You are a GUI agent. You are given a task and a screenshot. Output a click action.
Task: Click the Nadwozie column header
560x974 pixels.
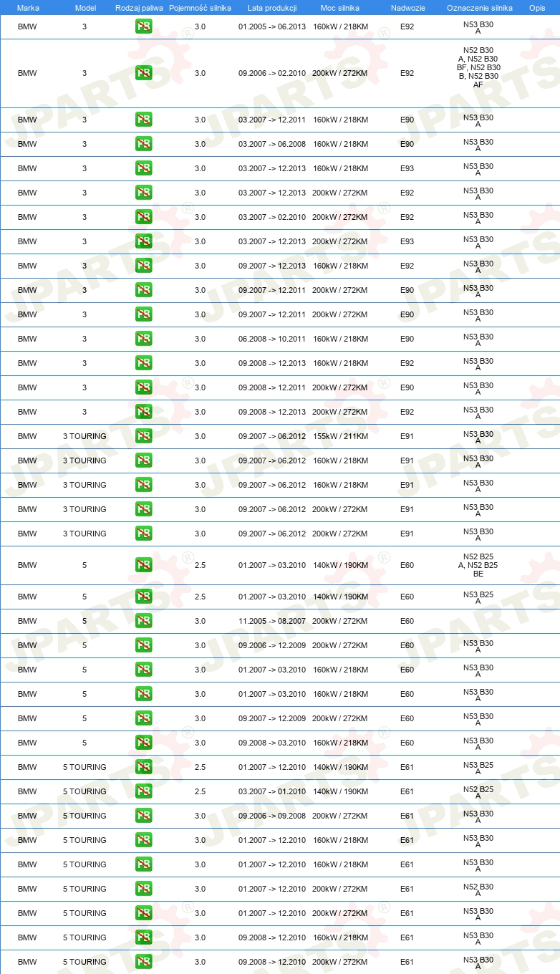point(408,8)
